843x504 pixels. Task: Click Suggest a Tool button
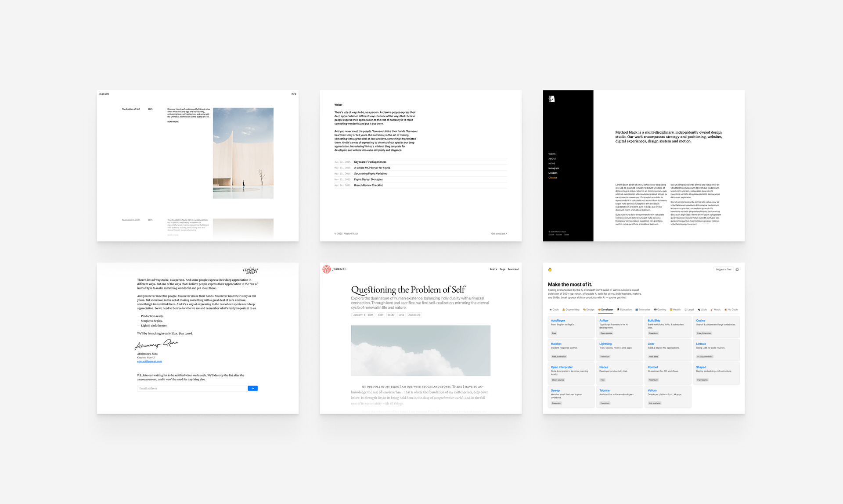coord(723,269)
